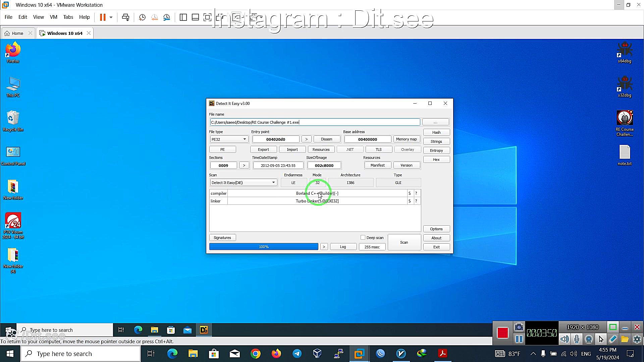Toggle VMware sidebar library panel view
Viewport: 644px width, 362px height.
click(x=183, y=17)
